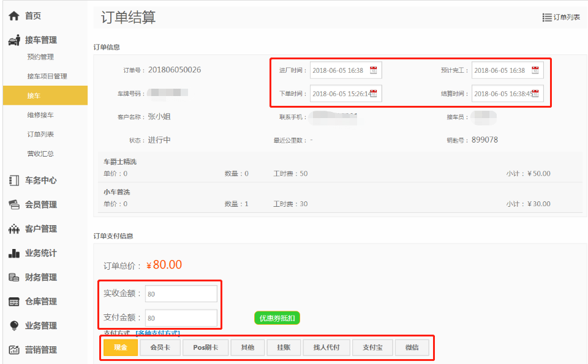Select 支付宝 payment method
Image resolution: width=588 pixels, height=364 pixels.
click(372, 347)
